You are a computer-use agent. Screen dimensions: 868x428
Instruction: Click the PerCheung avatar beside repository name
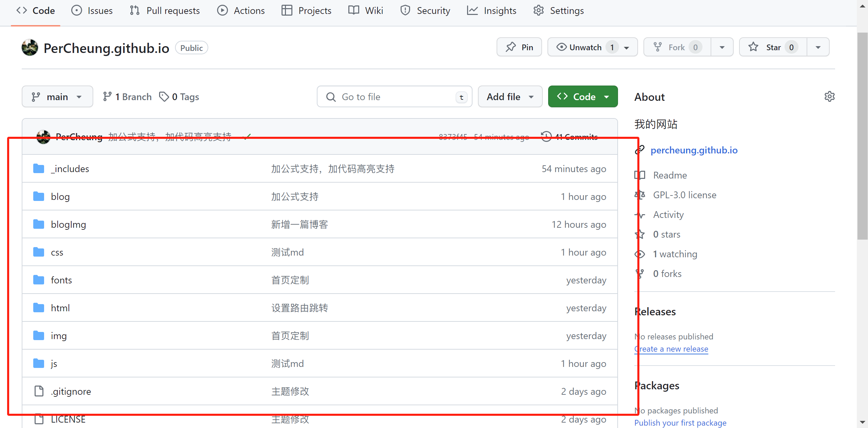point(30,48)
